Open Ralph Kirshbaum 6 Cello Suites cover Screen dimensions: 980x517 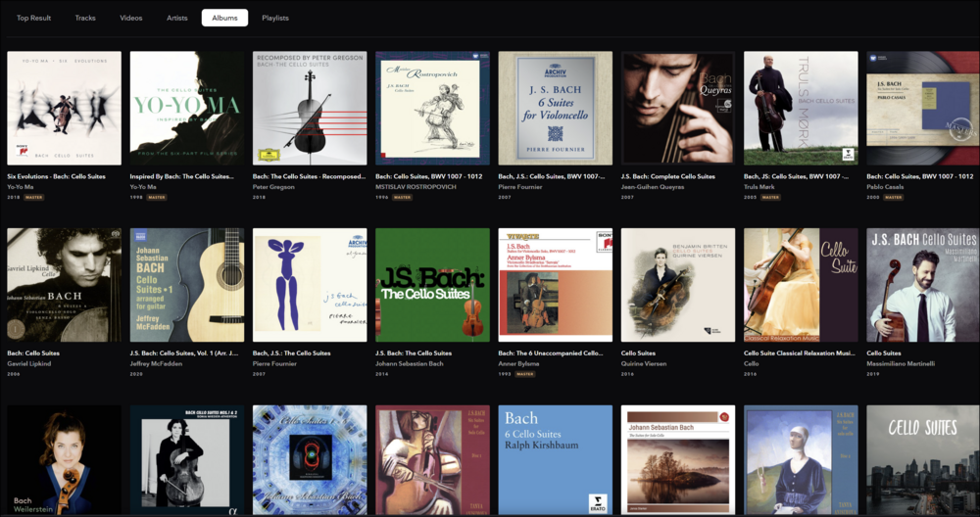pos(556,460)
